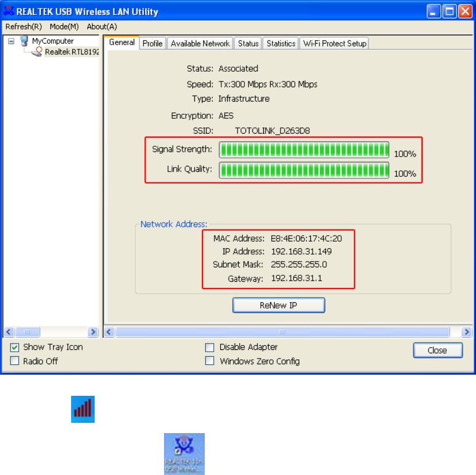This screenshot has width=476, height=475.
Task: Maximize the REALTEK utility window
Action: (x=450, y=11)
